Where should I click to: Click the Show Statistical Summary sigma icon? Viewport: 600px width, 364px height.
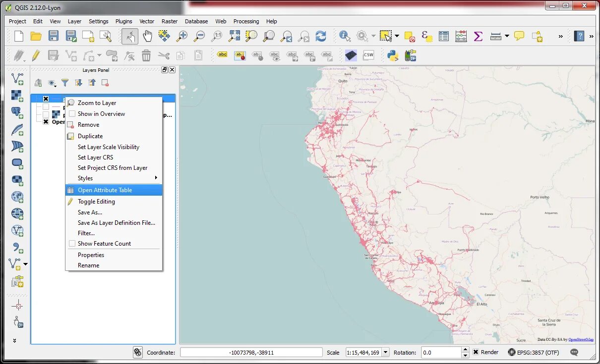pos(479,36)
